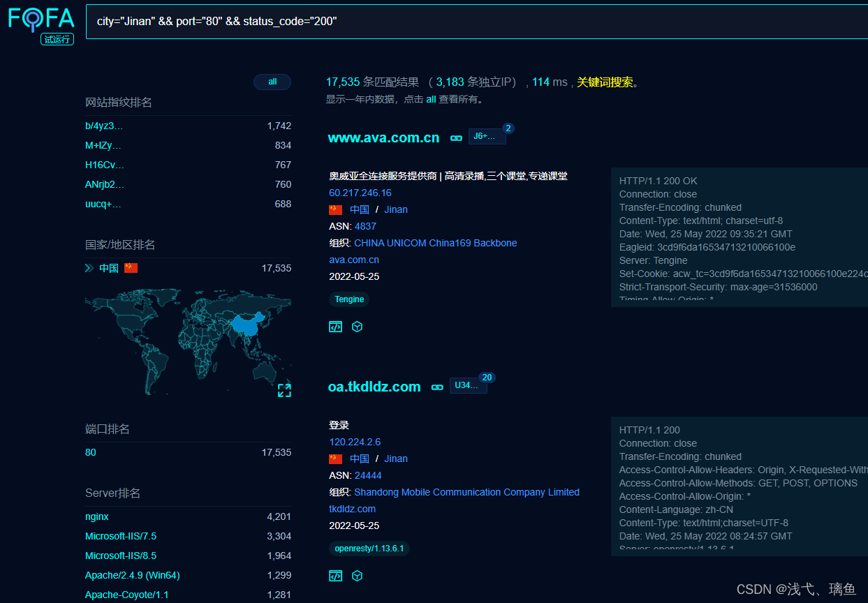The width and height of the screenshot is (868, 603).
Task: Open the oa.tkdldz.com result title
Action: tap(374, 387)
